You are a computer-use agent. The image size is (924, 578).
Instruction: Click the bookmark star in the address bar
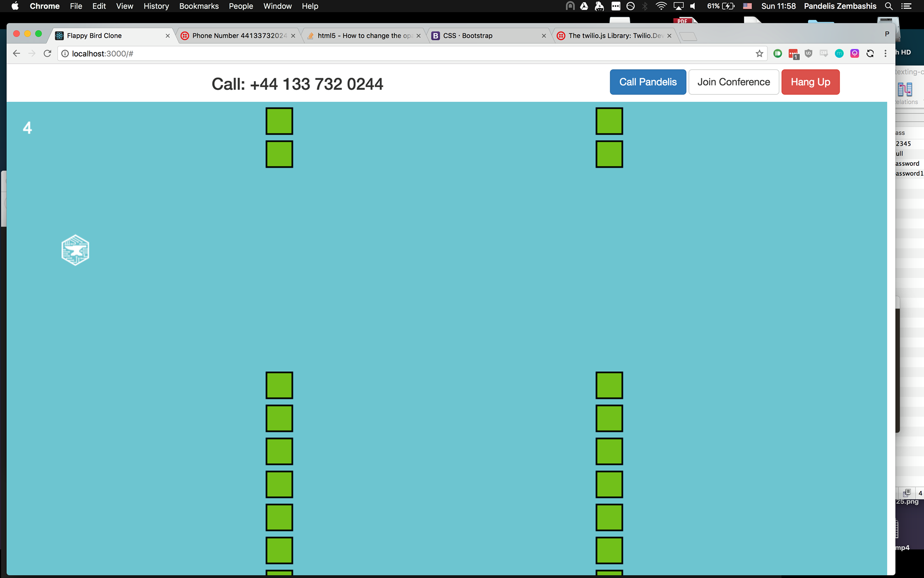pos(759,54)
